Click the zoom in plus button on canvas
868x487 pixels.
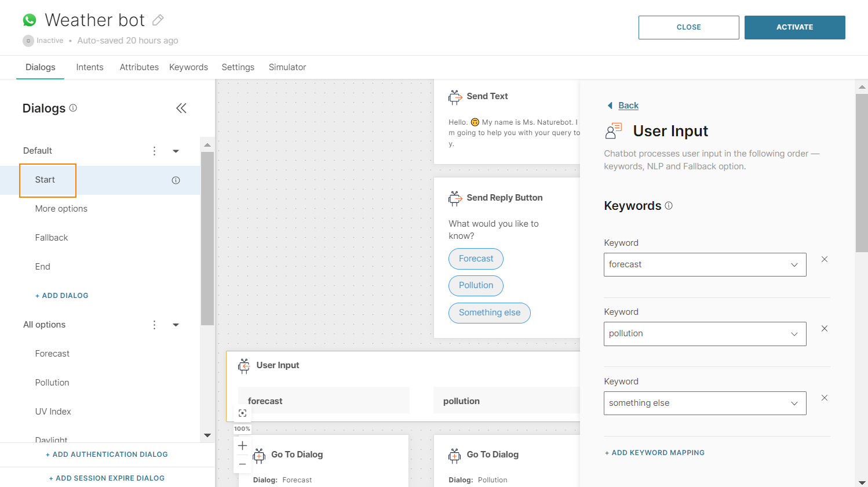[x=242, y=445]
